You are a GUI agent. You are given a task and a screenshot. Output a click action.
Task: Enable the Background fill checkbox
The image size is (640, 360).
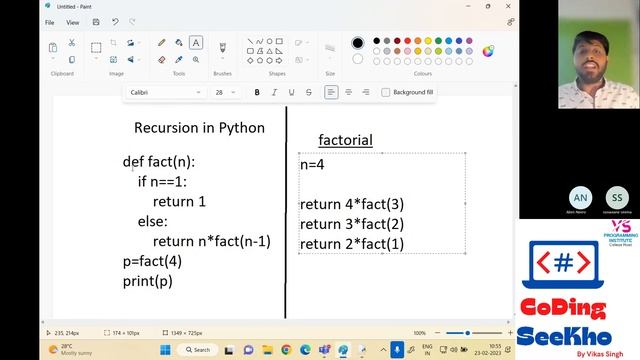click(385, 92)
